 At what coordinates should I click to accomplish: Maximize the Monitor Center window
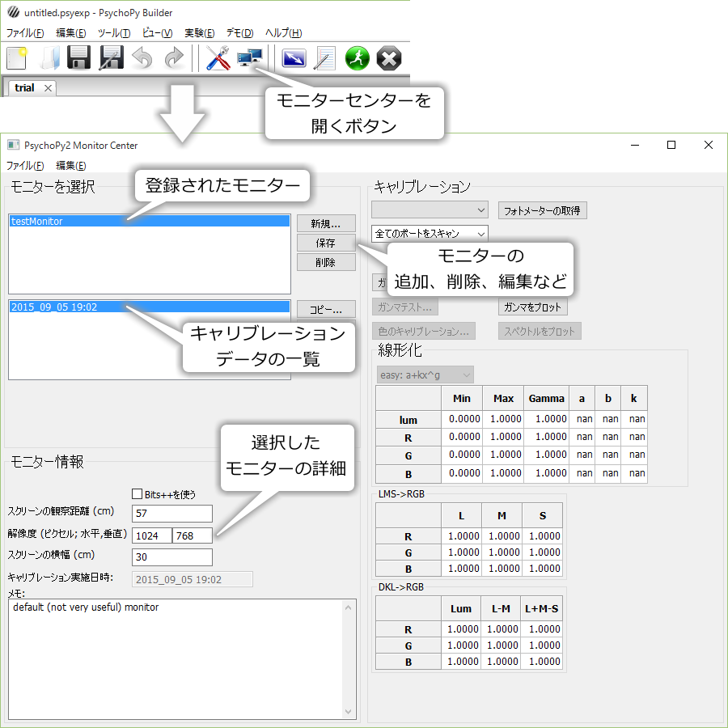coord(671,146)
